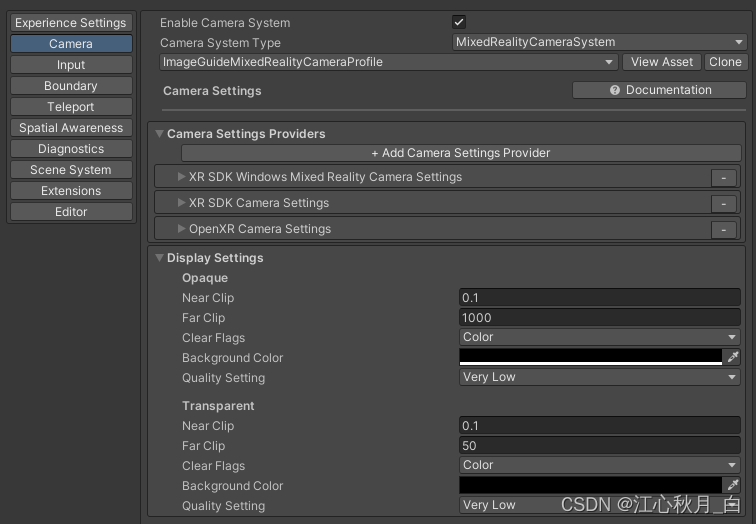756x524 pixels.
Task: Remove OpenXR Camera Settings provider
Action: click(x=723, y=230)
